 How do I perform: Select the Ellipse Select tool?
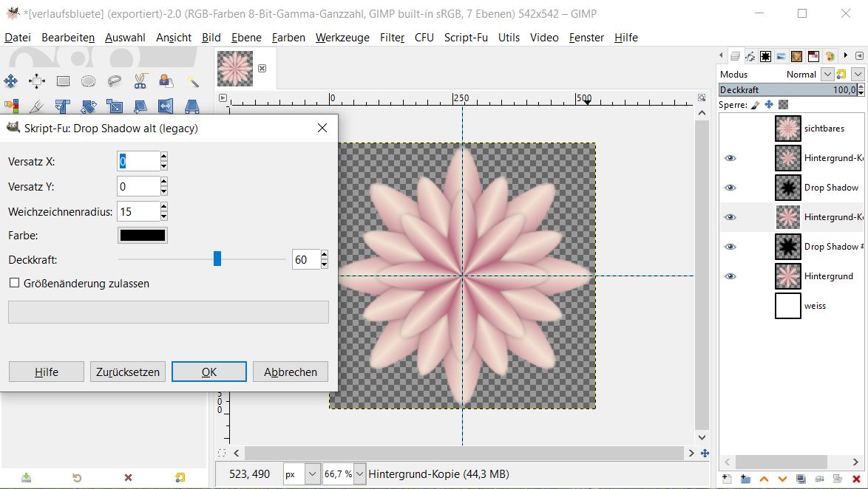coord(88,81)
